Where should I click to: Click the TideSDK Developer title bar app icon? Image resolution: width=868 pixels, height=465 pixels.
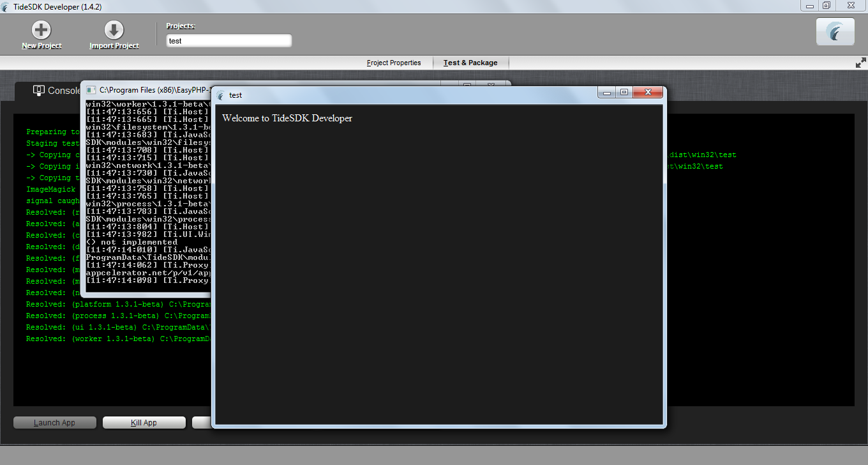tap(6, 6)
